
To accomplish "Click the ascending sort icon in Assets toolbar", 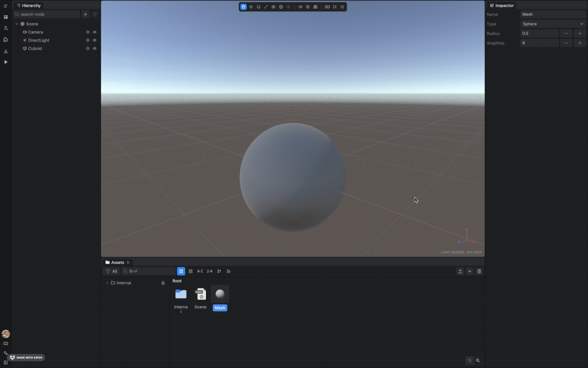I will point(219,271).
